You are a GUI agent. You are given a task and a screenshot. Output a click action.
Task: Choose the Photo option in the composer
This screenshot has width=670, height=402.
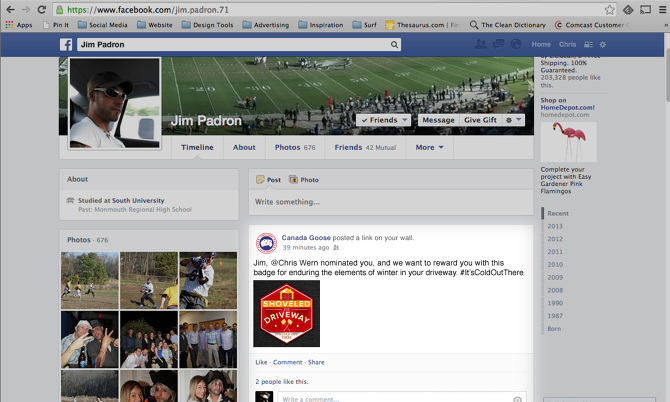[304, 180]
